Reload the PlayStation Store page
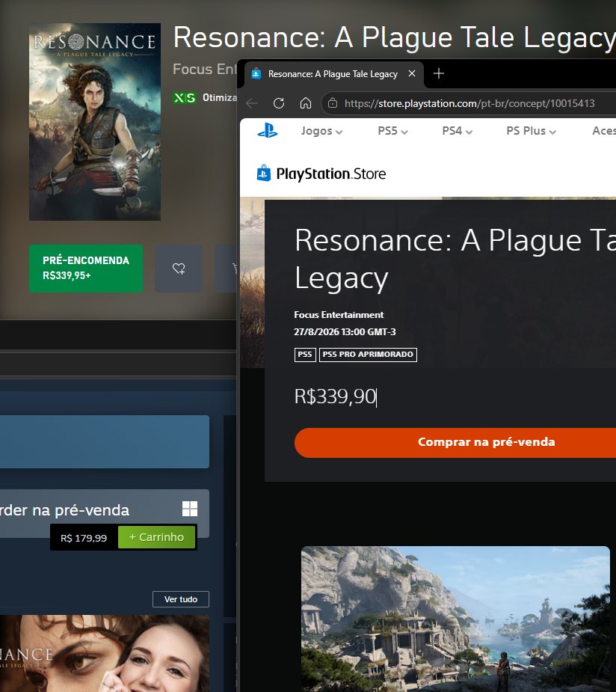 (x=279, y=103)
